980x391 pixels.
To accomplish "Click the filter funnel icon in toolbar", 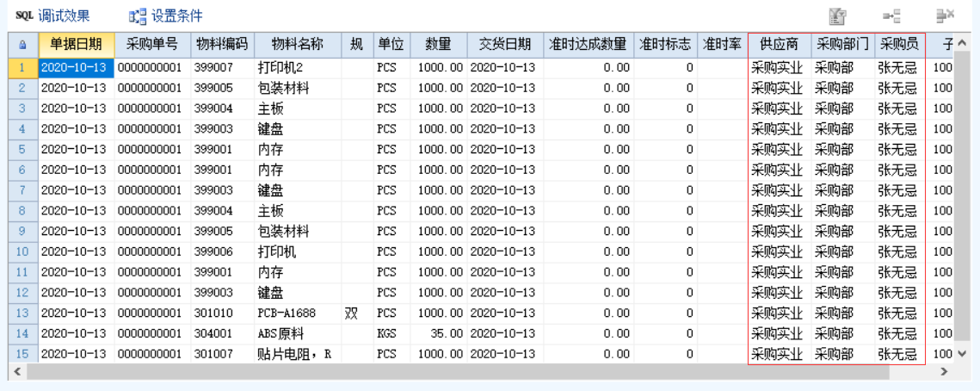I will tap(837, 16).
